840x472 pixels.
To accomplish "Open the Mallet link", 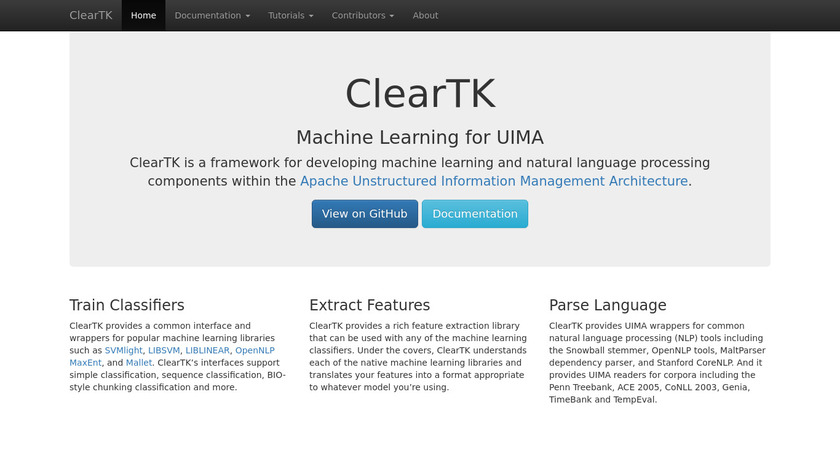I will [139, 363].
